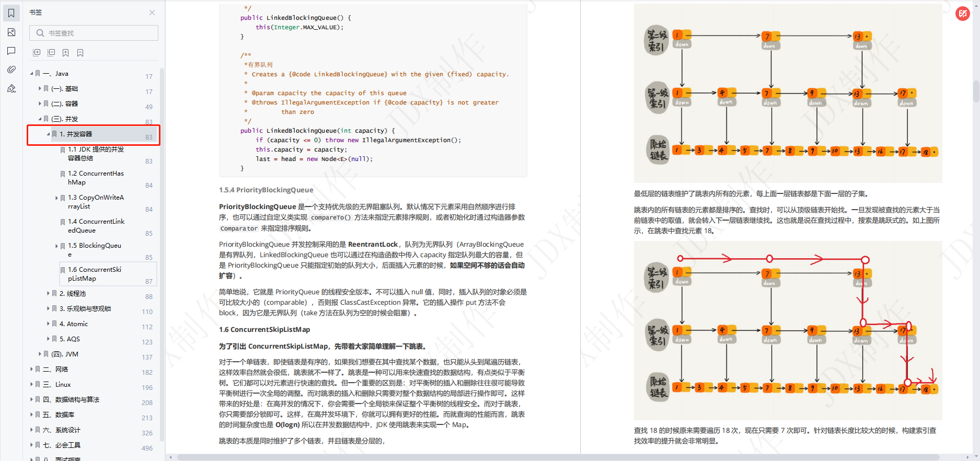
Task: Open bookmark 1.5 BlockingQueue
Action: coord(95,250)
